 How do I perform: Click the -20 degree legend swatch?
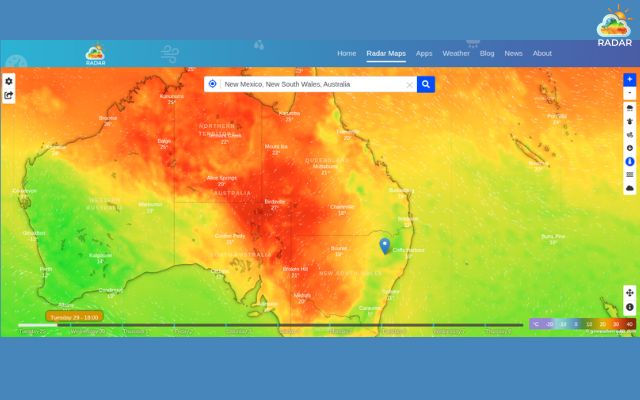pyautogui.click(x=549, y=324)
